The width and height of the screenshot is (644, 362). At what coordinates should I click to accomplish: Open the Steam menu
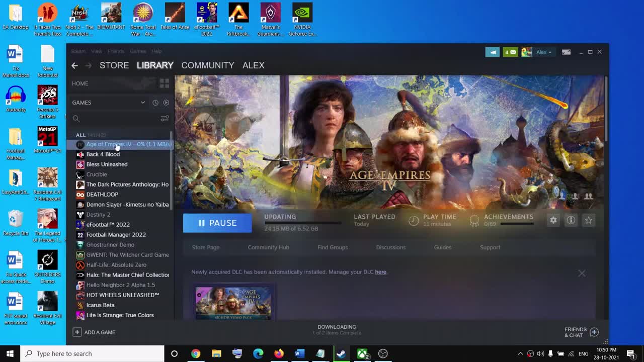tap(78, 51)
